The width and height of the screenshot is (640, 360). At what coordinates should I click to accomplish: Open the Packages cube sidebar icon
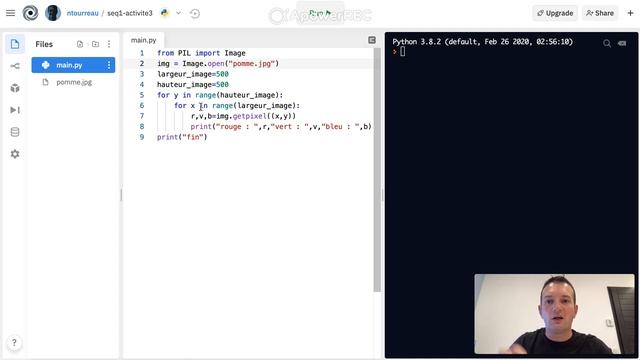(15, 88)
